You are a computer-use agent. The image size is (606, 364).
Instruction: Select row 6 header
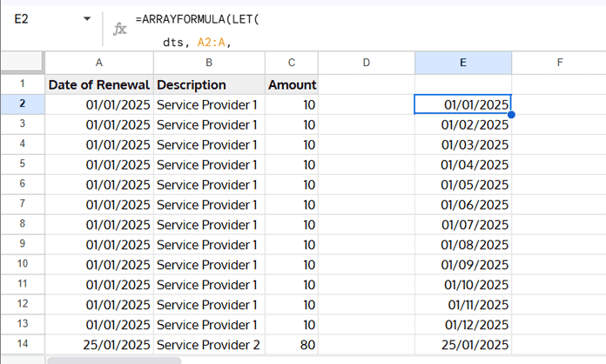(x=23, y=185)
